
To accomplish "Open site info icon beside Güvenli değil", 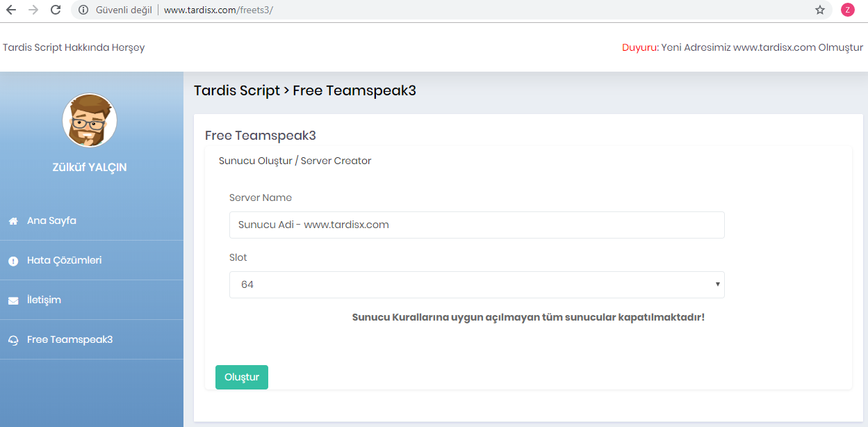I will [83, 10].
